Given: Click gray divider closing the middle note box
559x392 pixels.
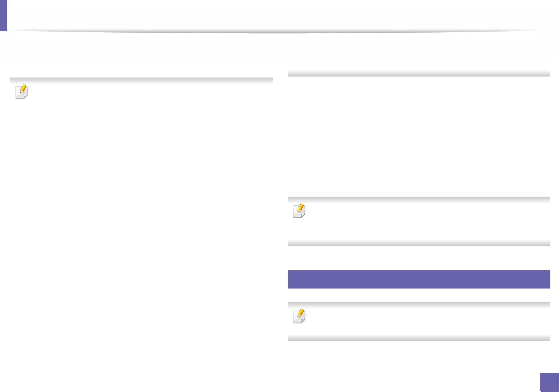Looking at the screenshot, I should pos(419,243).
